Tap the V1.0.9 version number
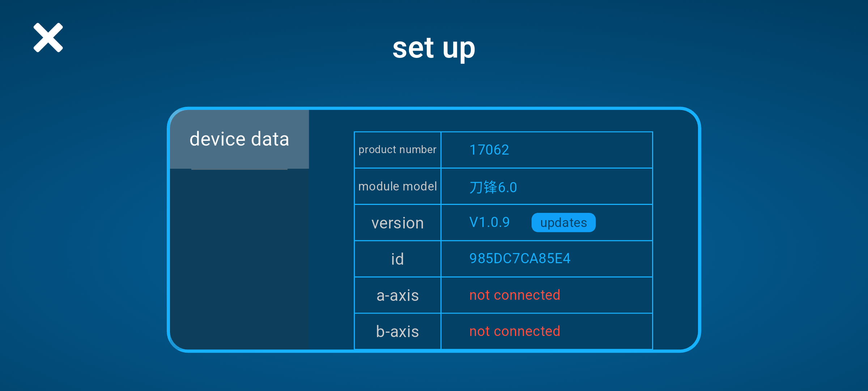The image size is (868, 391). click(489, 222)
